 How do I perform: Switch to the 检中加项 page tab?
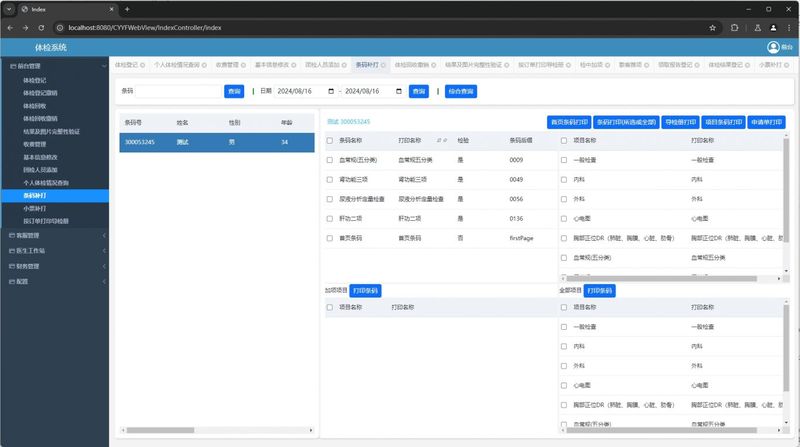(591, 65)
